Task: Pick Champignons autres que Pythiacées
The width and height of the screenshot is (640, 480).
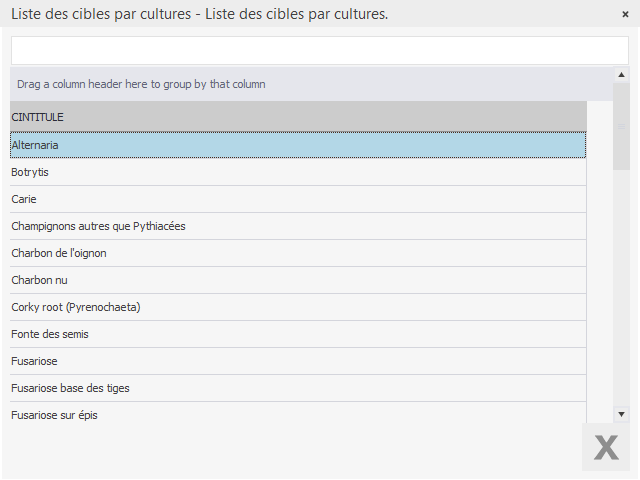Action: click(x=298, y=226)
